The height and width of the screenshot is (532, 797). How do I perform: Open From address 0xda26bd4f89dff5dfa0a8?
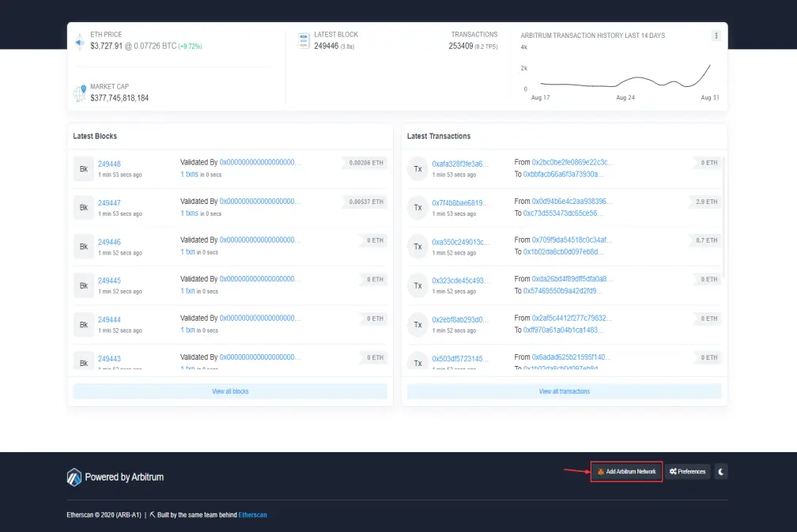coord(572,279)
